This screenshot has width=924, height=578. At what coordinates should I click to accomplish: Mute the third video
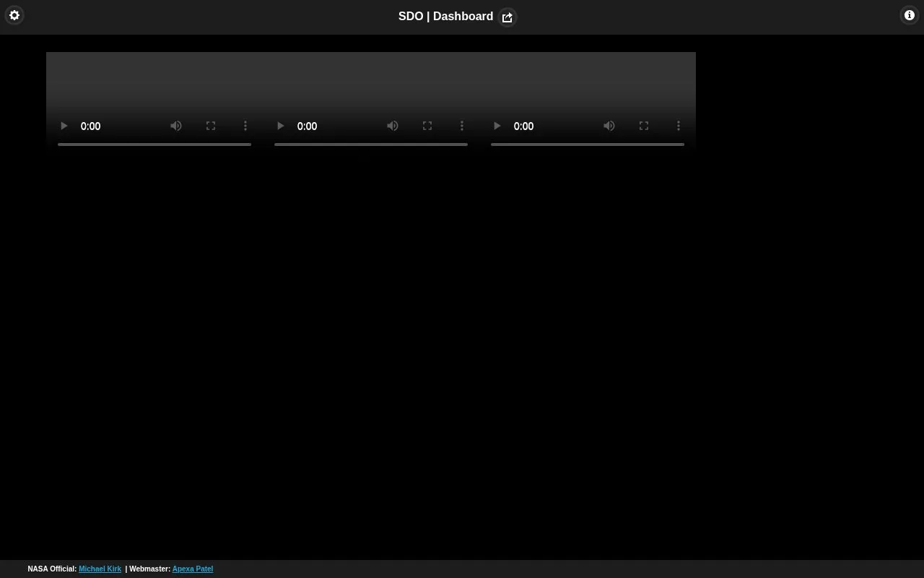coord(609,126)
